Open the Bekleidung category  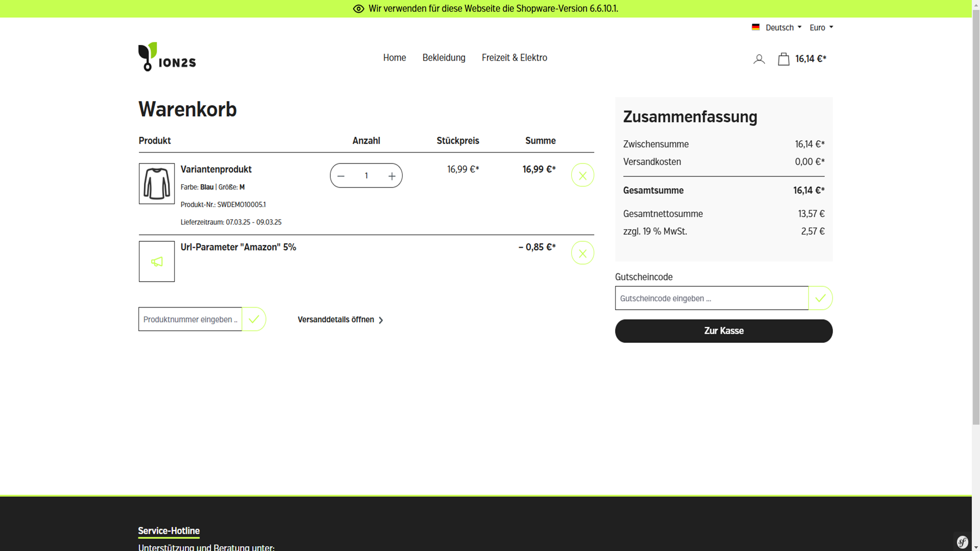444,58
